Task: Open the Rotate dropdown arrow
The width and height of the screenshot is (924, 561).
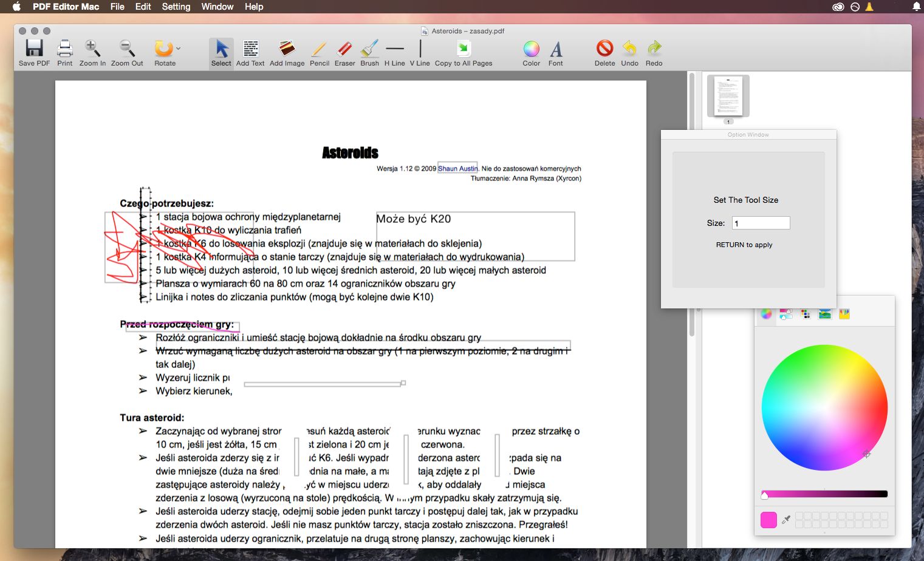Action: coord(178,48)
